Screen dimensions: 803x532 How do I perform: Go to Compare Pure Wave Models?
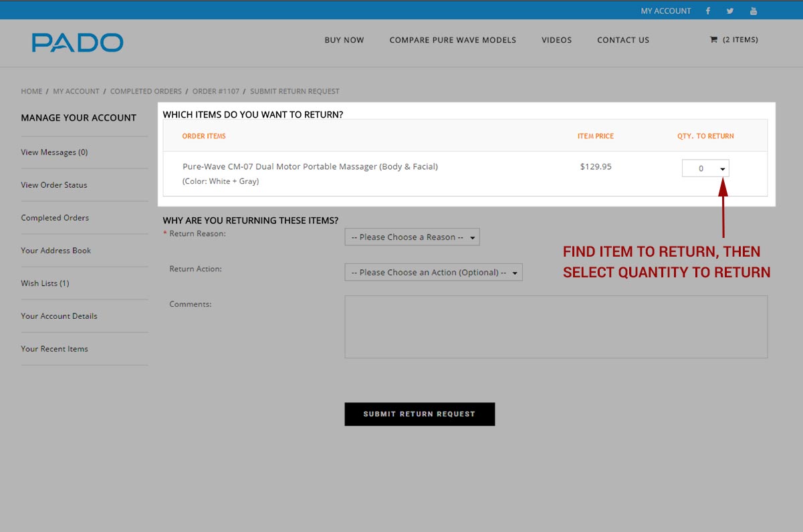point(453,40)
